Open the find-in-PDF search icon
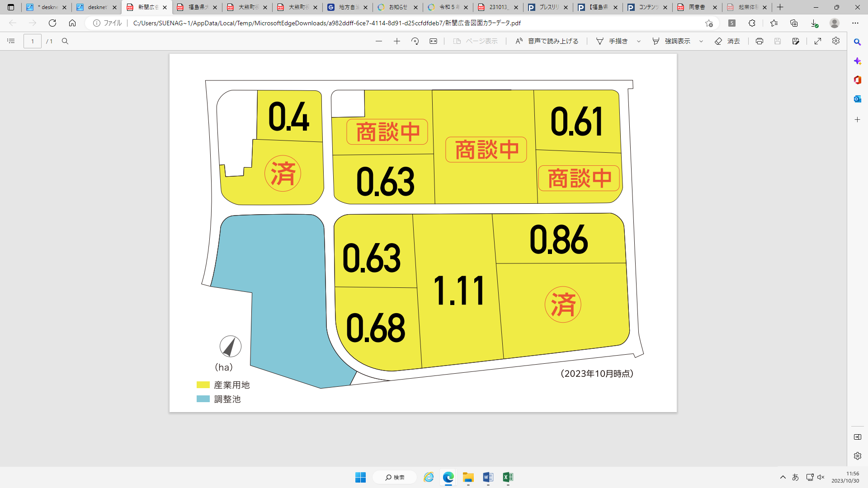The image size is (868, 488). 65,41
